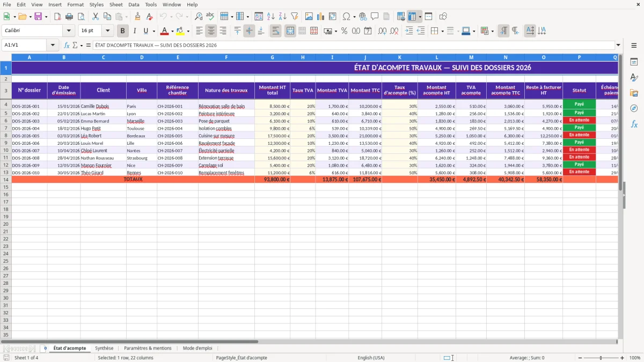
Task: Click the Cut scissors icon
Action: 96,17
